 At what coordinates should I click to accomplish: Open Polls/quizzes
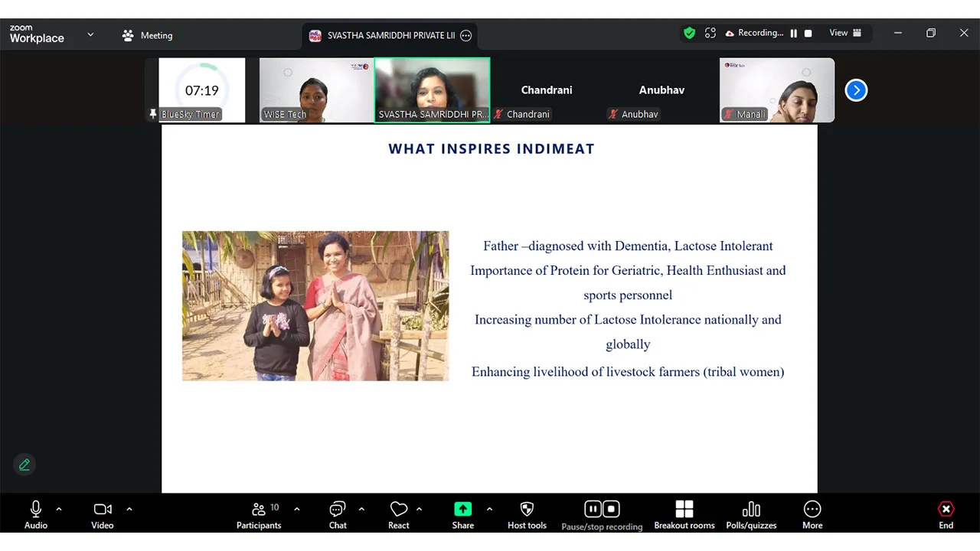tap(751, 515)
